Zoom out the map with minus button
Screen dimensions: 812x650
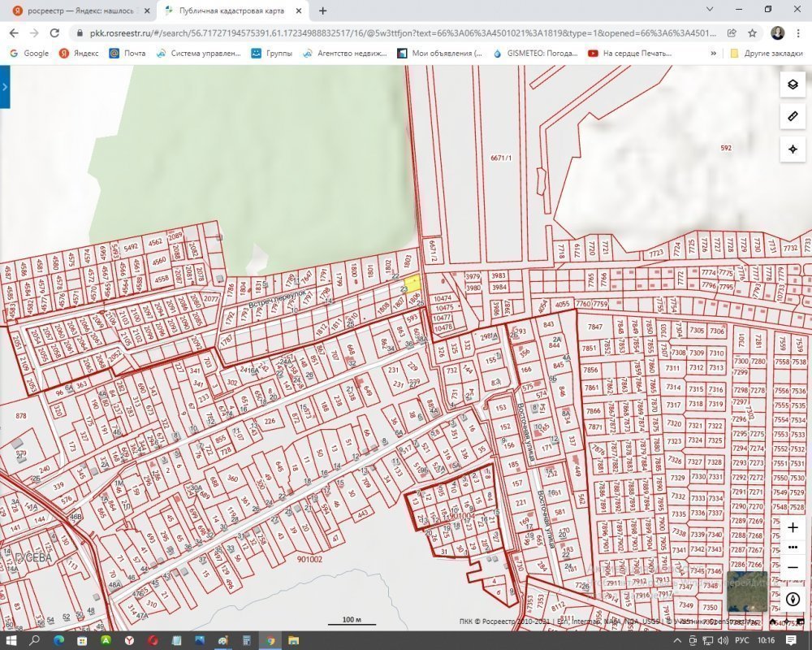click(x=793, y=566)
